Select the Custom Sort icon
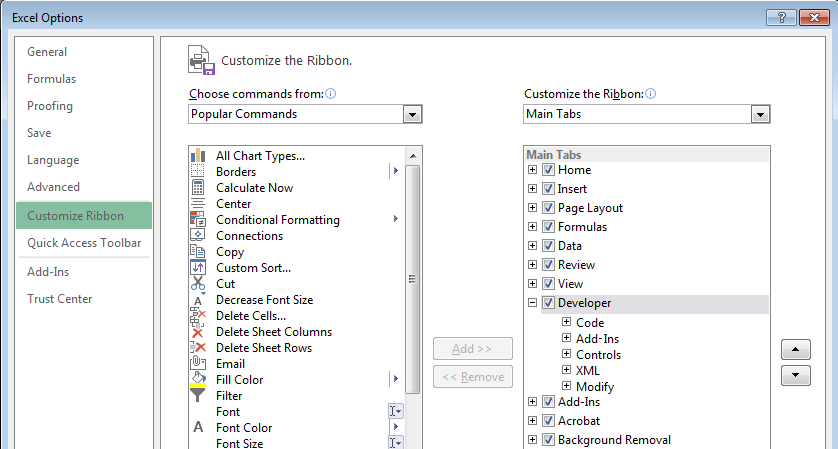The height and width of the screenshot is (449, 838). tap(197, 267)
